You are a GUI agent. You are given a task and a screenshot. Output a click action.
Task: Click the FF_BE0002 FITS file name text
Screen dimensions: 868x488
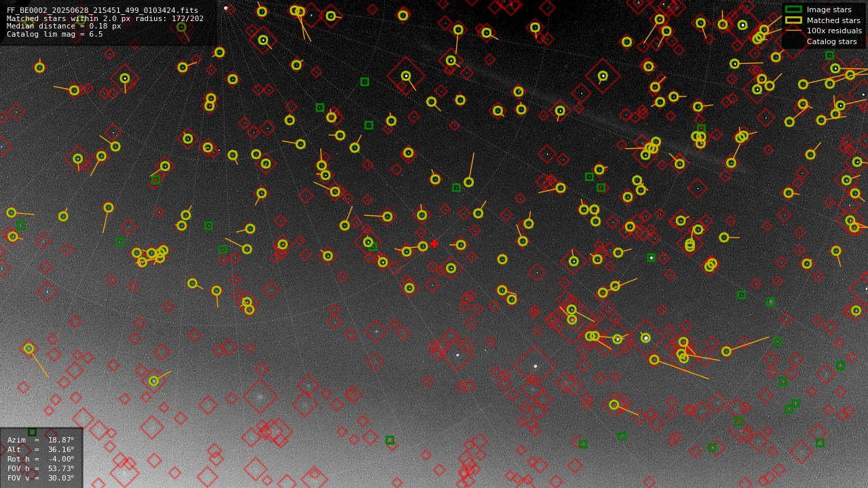[102, 11]
